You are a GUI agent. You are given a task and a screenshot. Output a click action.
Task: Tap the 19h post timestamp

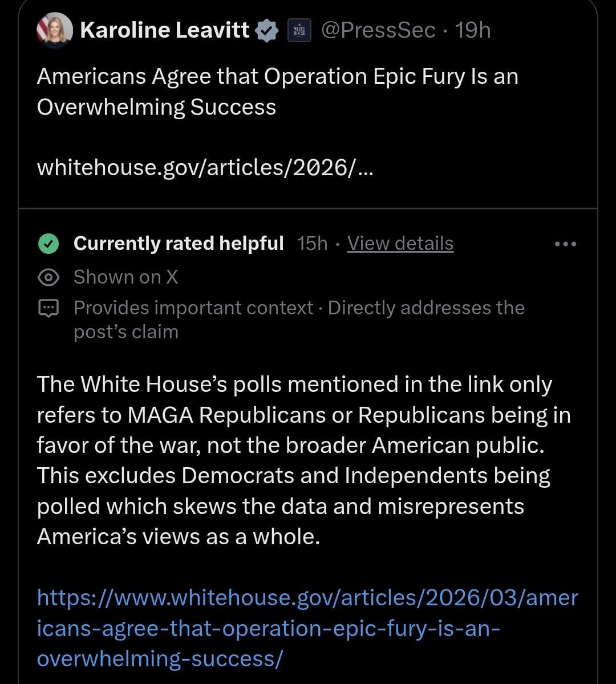tap(473, 30)
